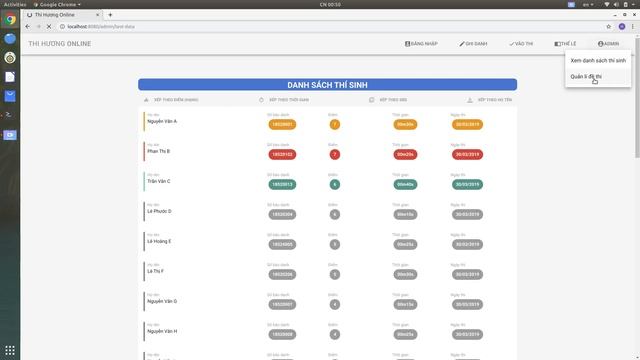Bookmark this page with the star icon

tap(609, 27)
